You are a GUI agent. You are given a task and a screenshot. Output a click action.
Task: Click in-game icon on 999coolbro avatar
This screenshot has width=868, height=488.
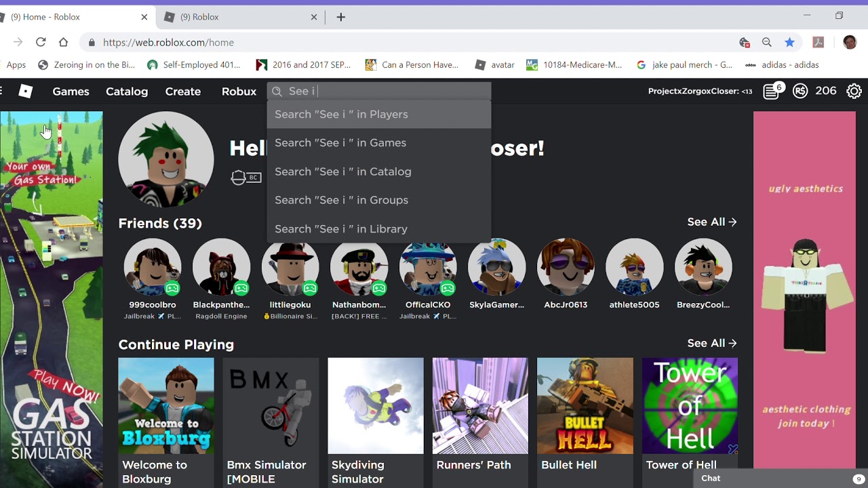click(x=172, y=288)
